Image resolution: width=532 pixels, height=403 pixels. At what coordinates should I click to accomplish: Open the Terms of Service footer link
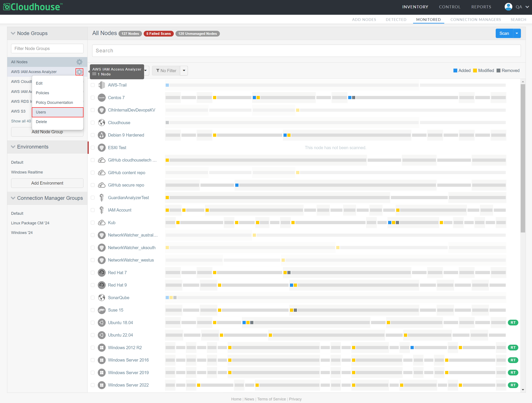click(x=272, y=399)
